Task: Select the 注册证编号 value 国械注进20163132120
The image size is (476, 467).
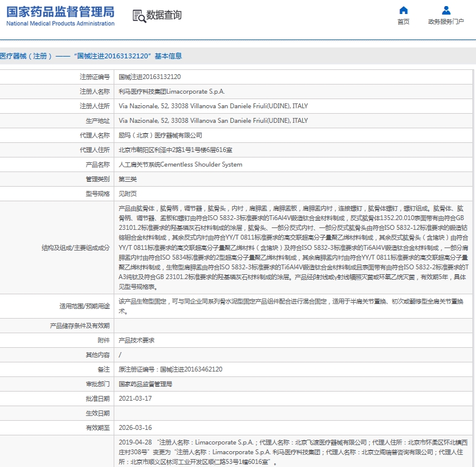Action: (150, 77)
